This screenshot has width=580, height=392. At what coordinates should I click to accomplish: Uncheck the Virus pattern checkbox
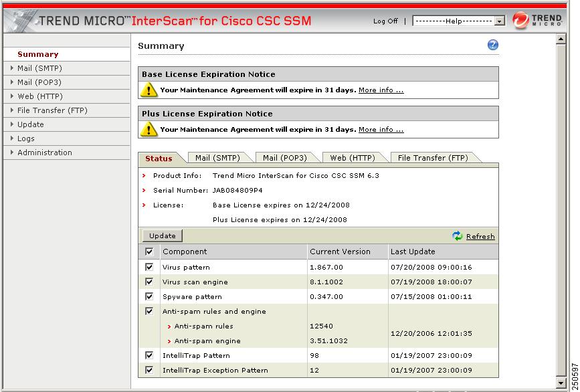[149, 267]
